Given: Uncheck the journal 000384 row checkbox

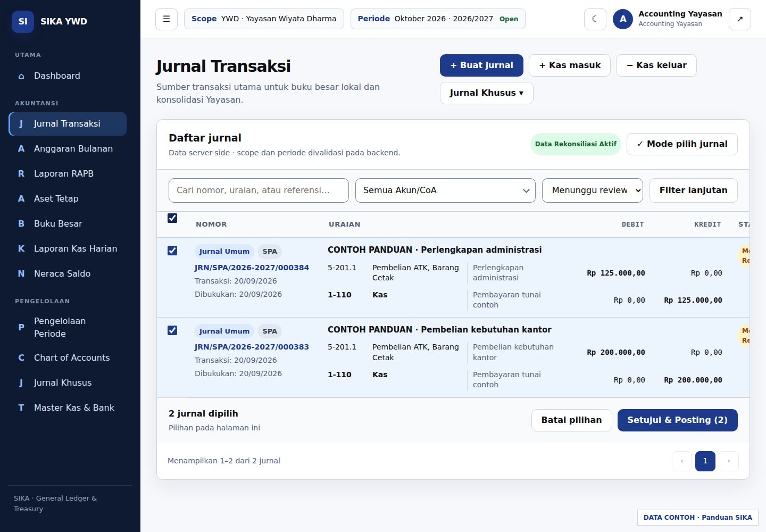Looking at the screenshot, I should coord(172,251).
